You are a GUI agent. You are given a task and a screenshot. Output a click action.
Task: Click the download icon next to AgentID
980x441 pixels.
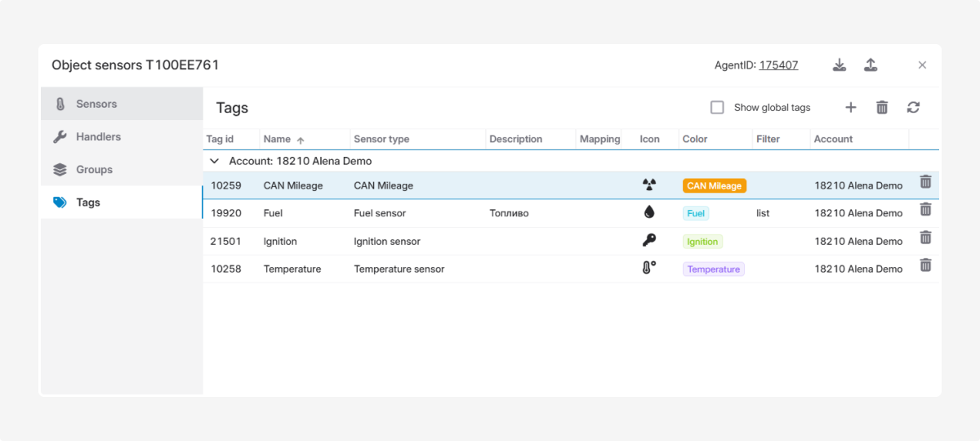point(839,65)
